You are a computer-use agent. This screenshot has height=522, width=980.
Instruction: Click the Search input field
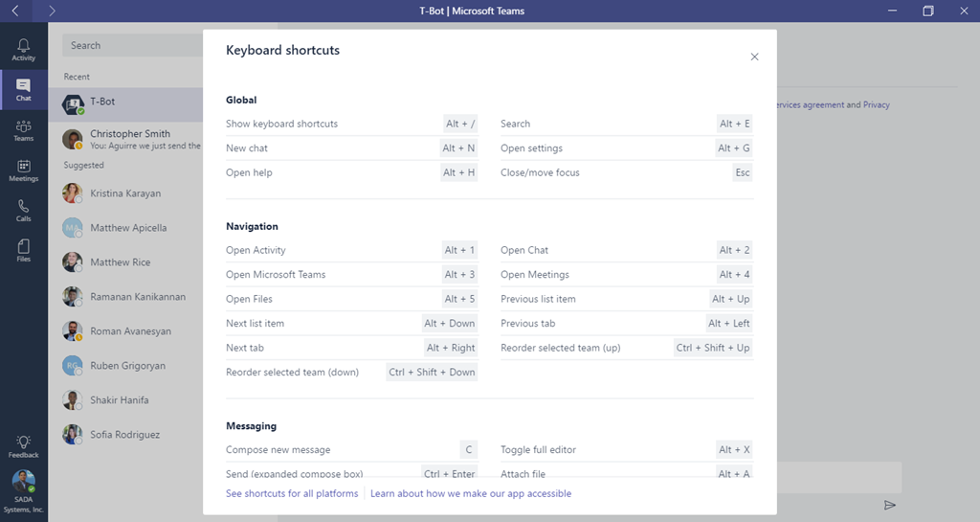tap(132, 45)
